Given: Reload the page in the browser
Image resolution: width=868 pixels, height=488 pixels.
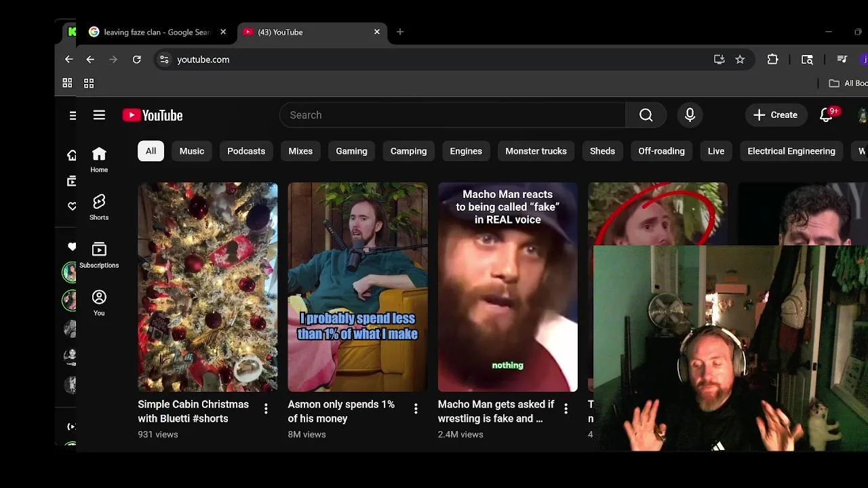Looking at the screenshot, I should (x=136, y=60).
